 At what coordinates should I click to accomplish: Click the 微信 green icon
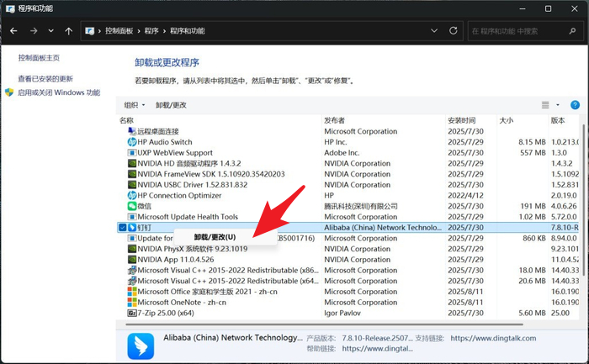(132, 206)
